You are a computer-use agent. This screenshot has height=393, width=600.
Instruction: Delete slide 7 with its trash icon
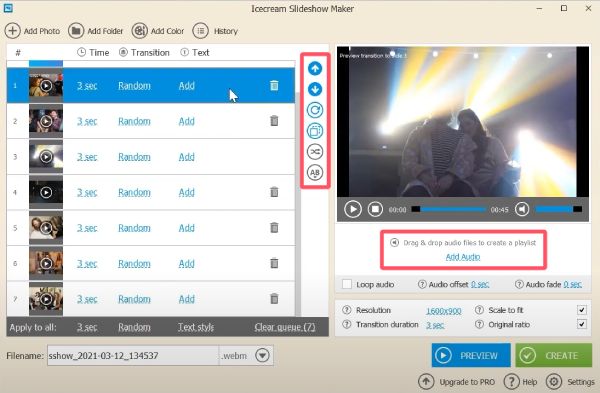click(x=274, y=299)
